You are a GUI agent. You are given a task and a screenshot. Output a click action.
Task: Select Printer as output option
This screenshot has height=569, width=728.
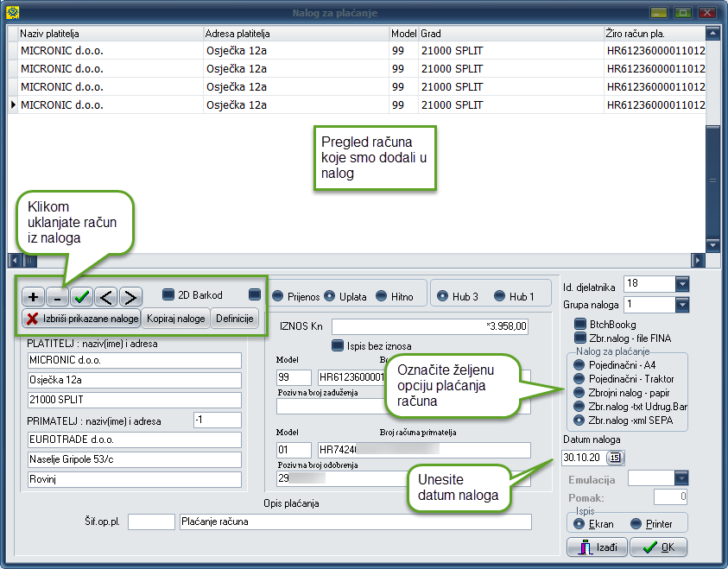coord(636,523)
